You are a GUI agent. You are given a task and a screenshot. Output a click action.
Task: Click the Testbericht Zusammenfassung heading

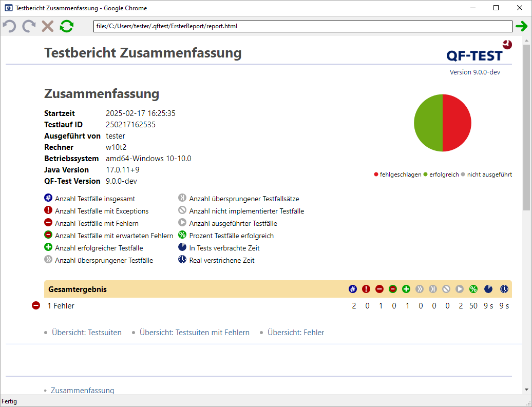tap(143, 52)
